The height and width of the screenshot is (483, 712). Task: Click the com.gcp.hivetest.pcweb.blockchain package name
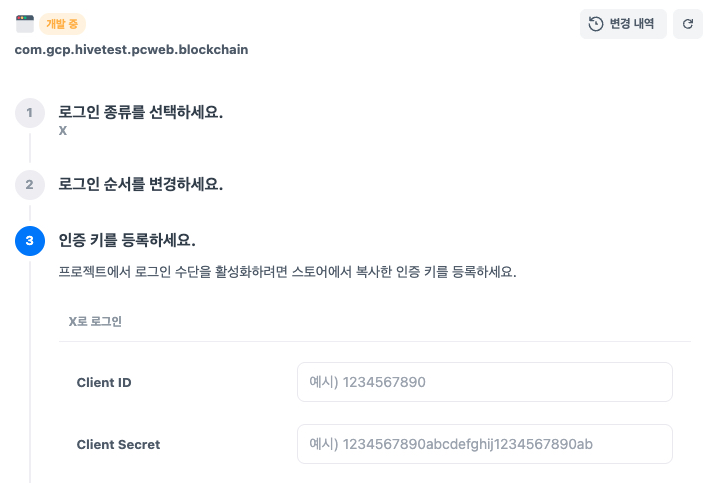point(131,49)
